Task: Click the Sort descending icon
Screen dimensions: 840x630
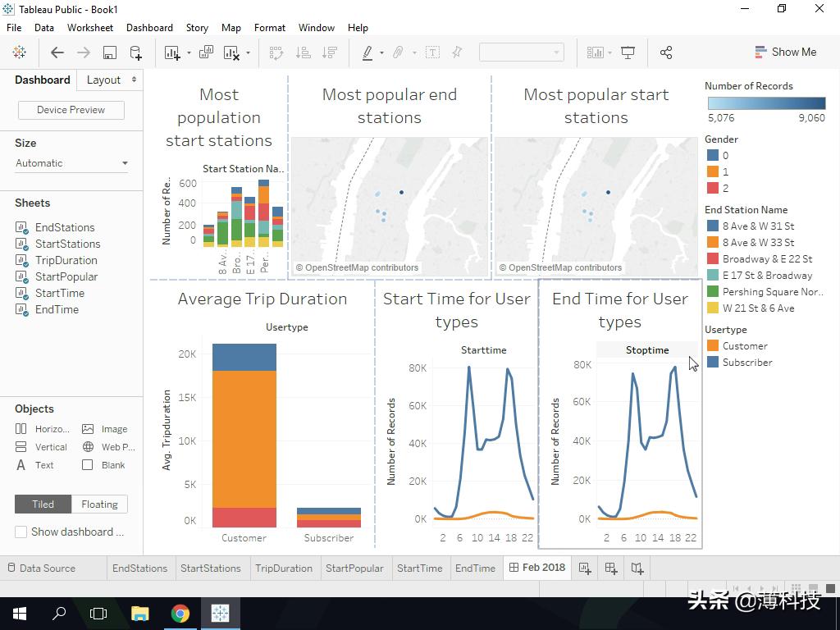Action: (x=330, y=52)
